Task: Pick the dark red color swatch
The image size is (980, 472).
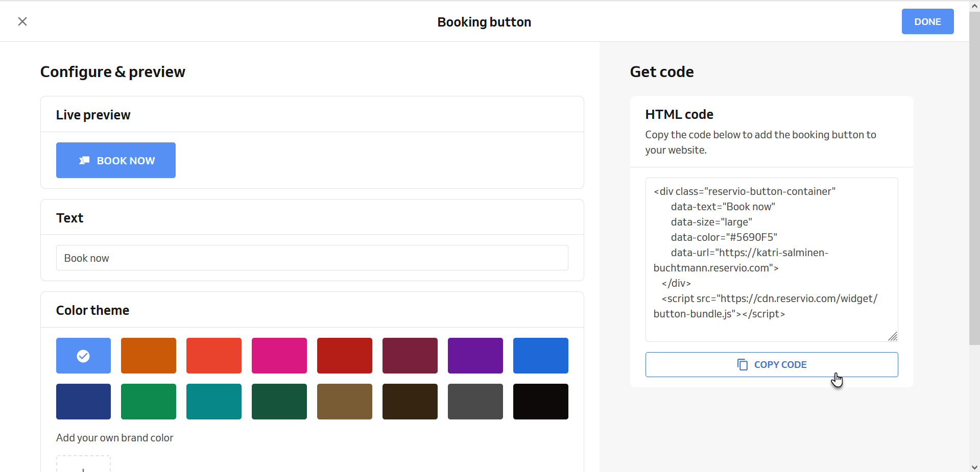Action: tap(345, 356)
